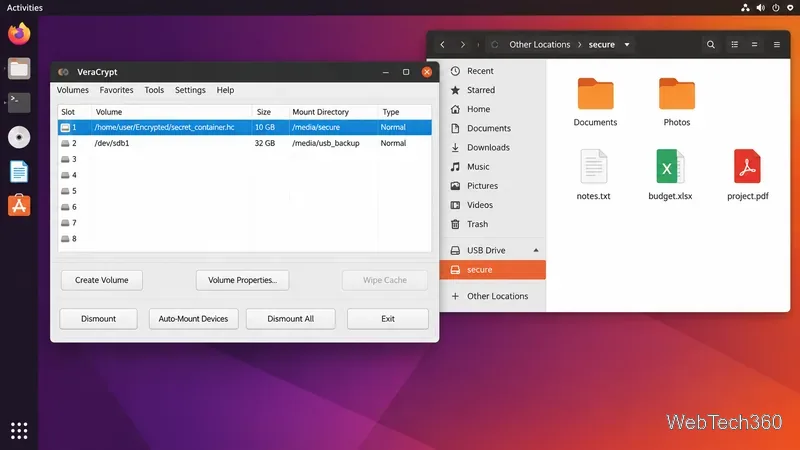
Task: Click Dismount All button
Action: click(291, 319)
